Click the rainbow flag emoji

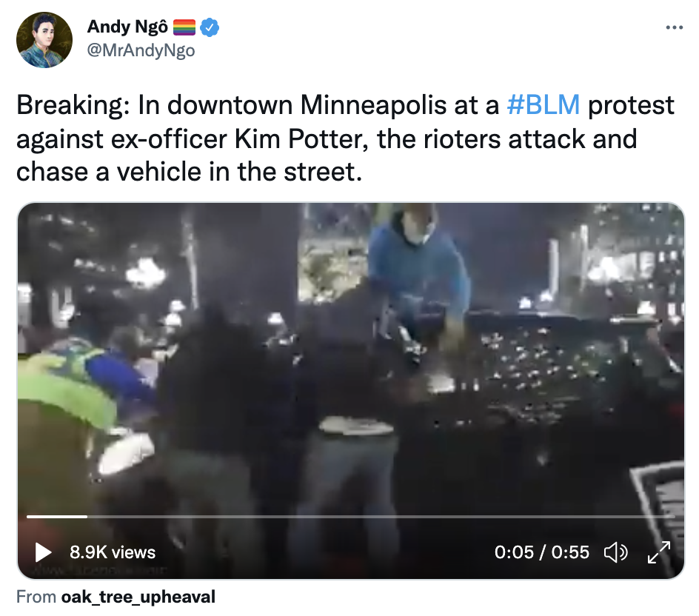coord(184,27)
